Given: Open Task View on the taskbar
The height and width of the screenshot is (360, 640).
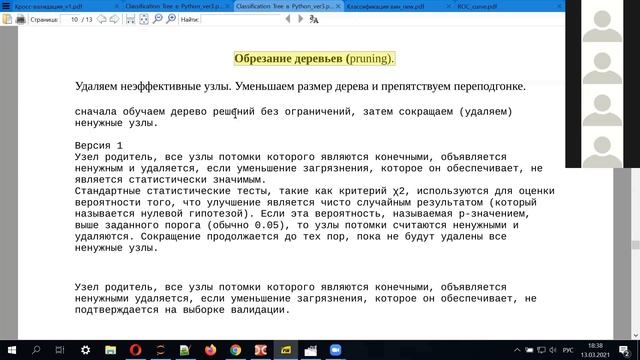Looking at the screenshot, I should point(60,350).
